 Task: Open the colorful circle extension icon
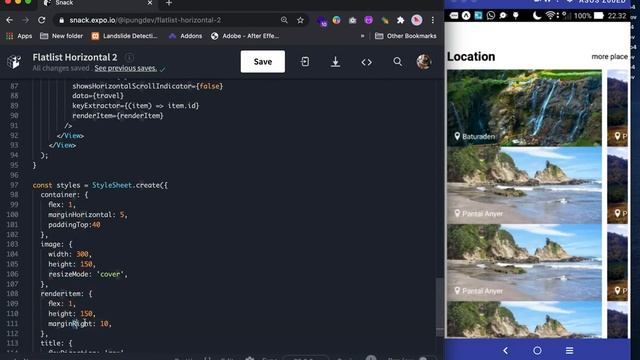(336, 20)
